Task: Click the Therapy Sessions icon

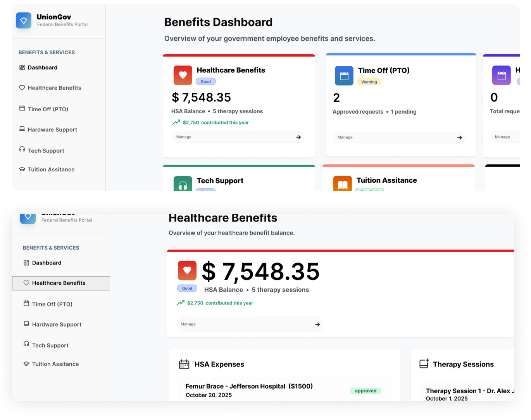Action: 424,364
